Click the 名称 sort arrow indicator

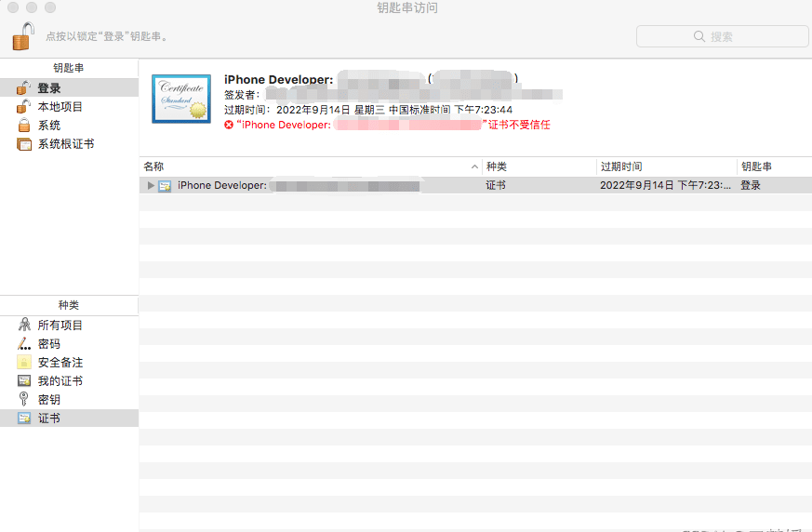(474, 166)
